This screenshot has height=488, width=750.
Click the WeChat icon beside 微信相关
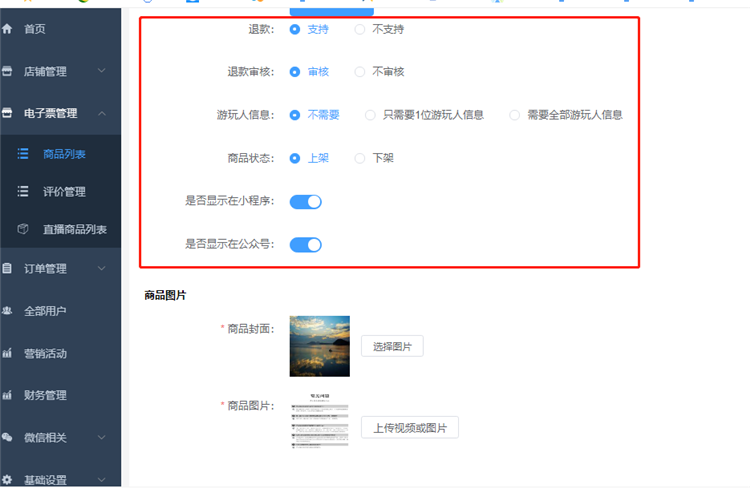pyautogui.click(x=8, y=437)
